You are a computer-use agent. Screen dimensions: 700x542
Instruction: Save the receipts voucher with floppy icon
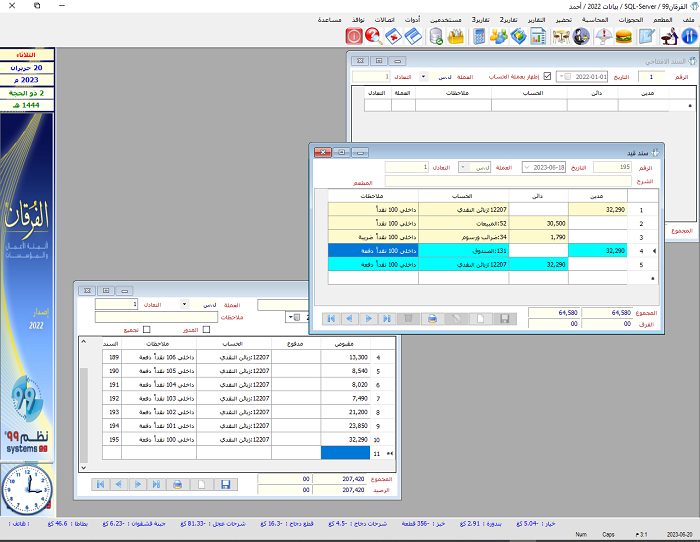click(x=226, y=485)
